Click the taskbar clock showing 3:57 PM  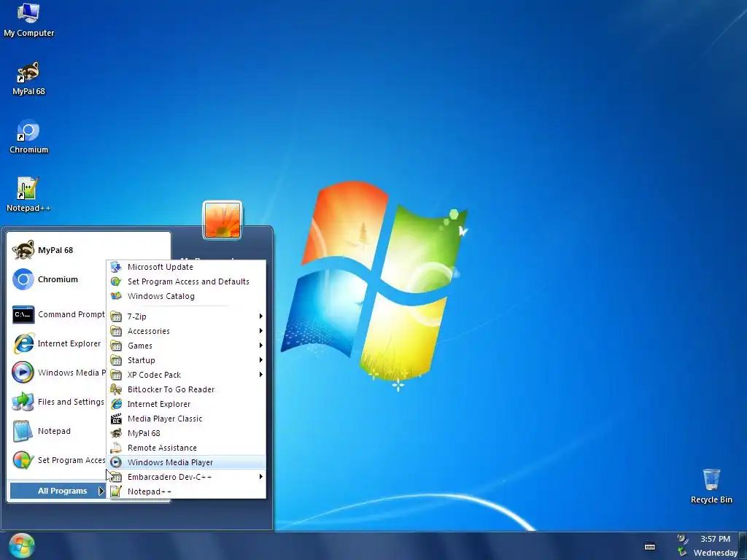coord(715,539)
